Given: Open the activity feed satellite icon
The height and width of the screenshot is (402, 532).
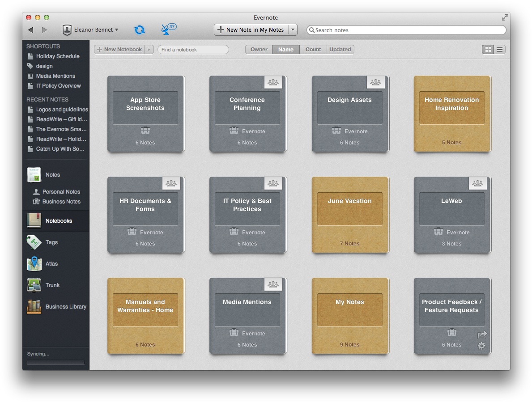Looking at the screenshot, I should 168,29.
